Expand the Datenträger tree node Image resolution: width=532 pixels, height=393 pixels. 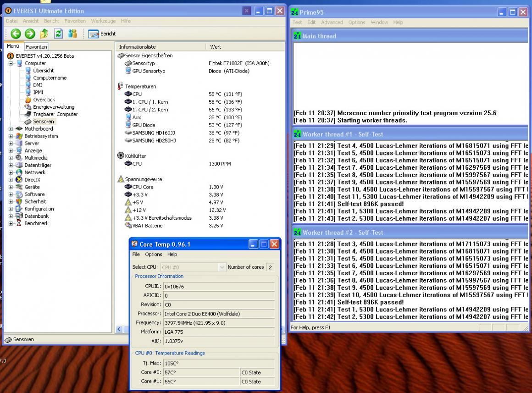tap(11, 165)
